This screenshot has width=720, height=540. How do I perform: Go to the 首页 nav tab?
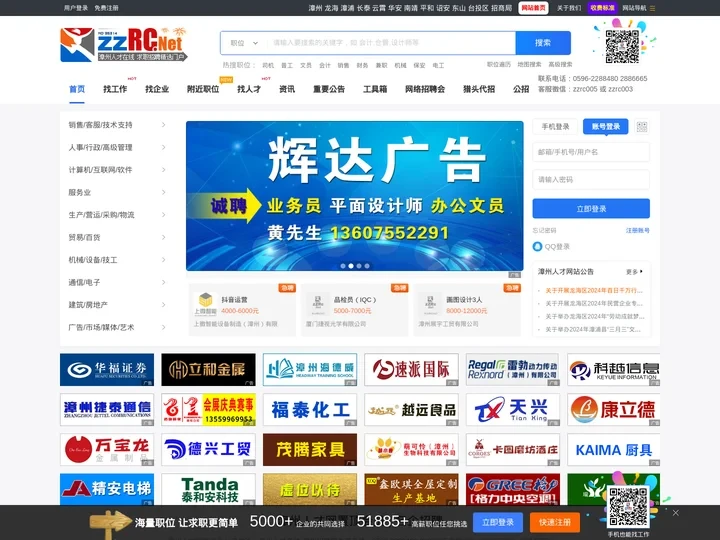click(77, 89)
